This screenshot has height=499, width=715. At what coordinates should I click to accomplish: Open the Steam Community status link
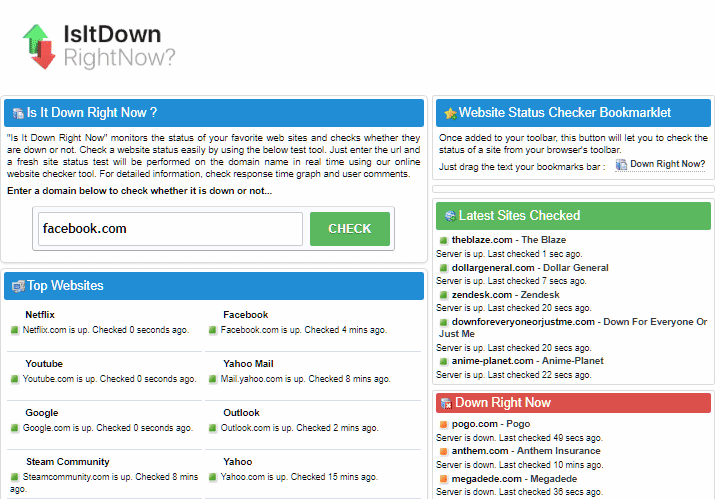[67, 462]
